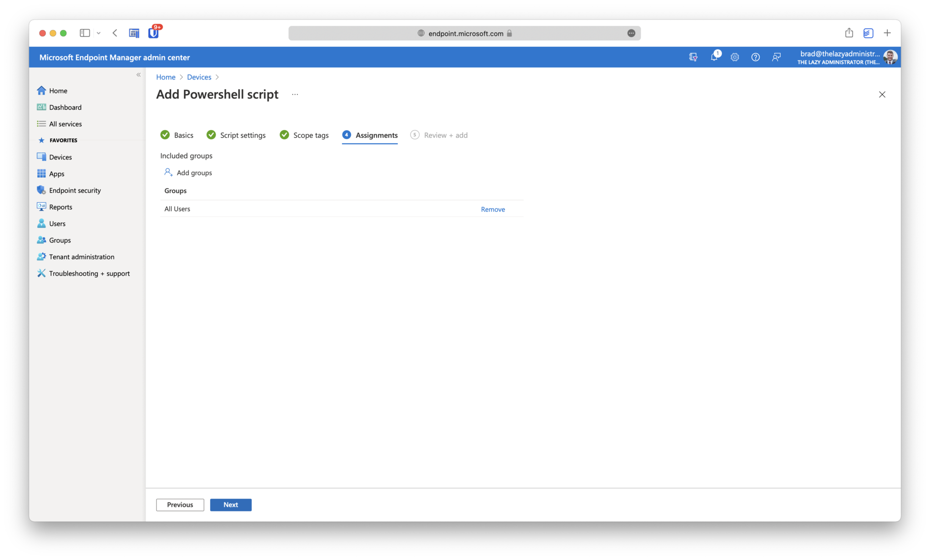Click the Add groups person icon

pos(168,172)
